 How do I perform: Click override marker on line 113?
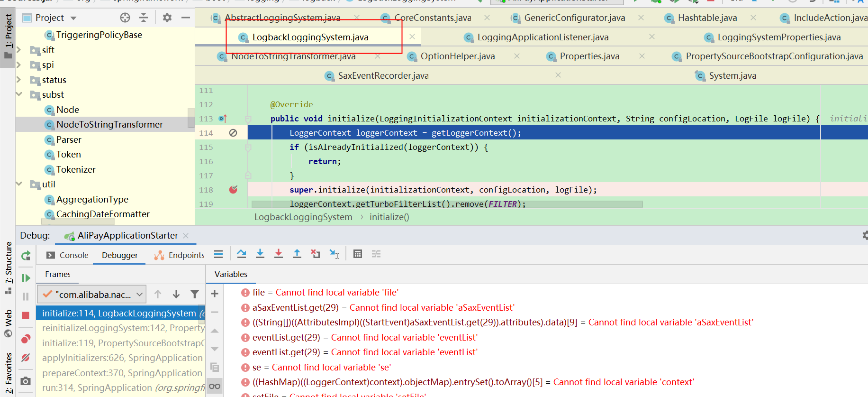pos(223,119)
